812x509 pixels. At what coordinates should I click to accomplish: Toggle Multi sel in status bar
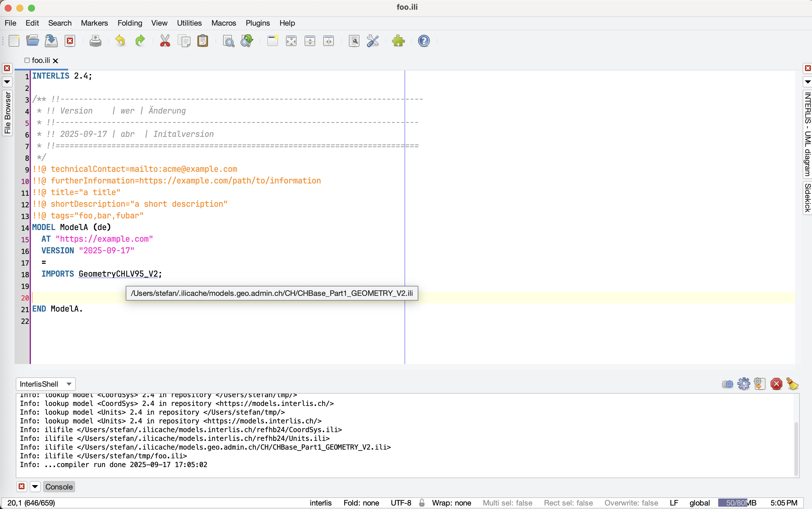click(507, 503)
